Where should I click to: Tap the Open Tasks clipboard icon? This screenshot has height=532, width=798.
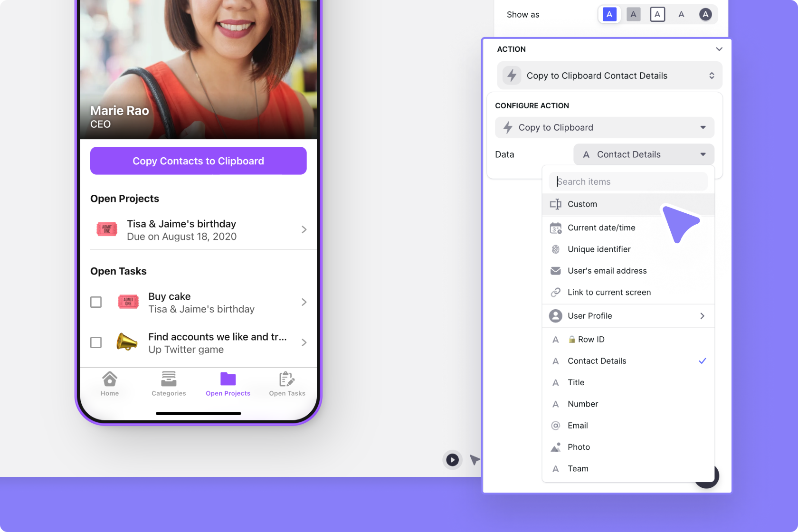tap(287, 380)
